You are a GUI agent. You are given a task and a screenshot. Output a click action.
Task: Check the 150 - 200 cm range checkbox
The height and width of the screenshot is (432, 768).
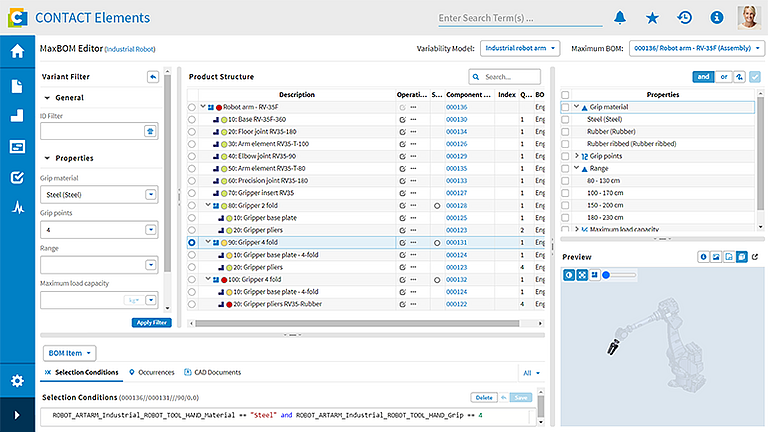pos(565,205)
